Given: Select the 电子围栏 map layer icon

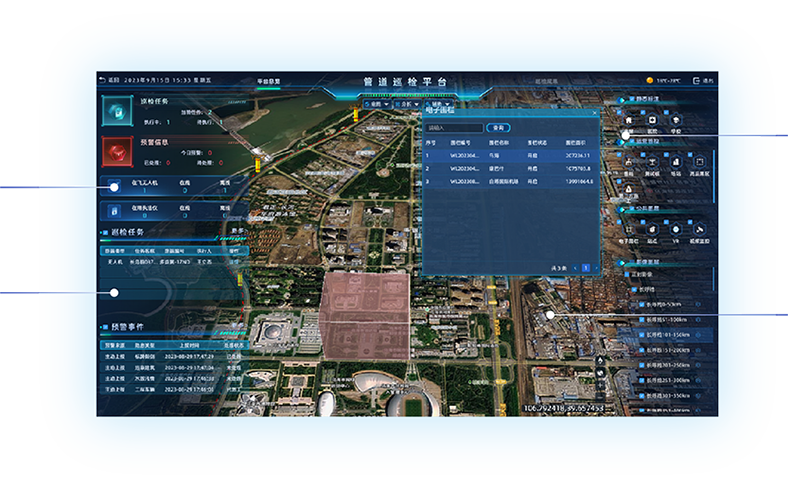Looking at the screenshot, I should tap(629, 228).
